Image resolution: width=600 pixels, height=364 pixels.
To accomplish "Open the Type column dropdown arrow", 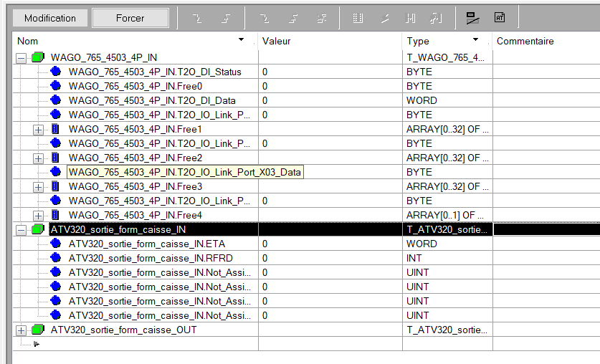I will click(x=475, y=40).
